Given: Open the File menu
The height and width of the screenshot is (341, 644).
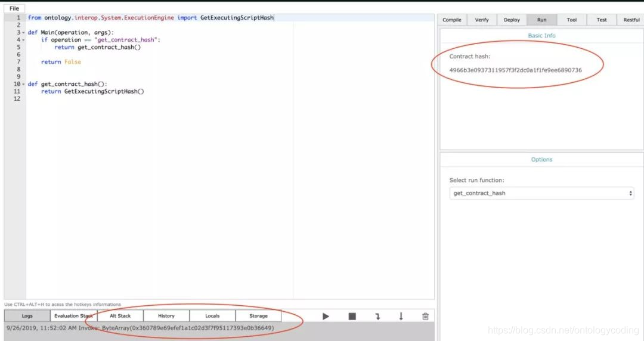Looking at the screenshot, I should [x=14, y=8].
